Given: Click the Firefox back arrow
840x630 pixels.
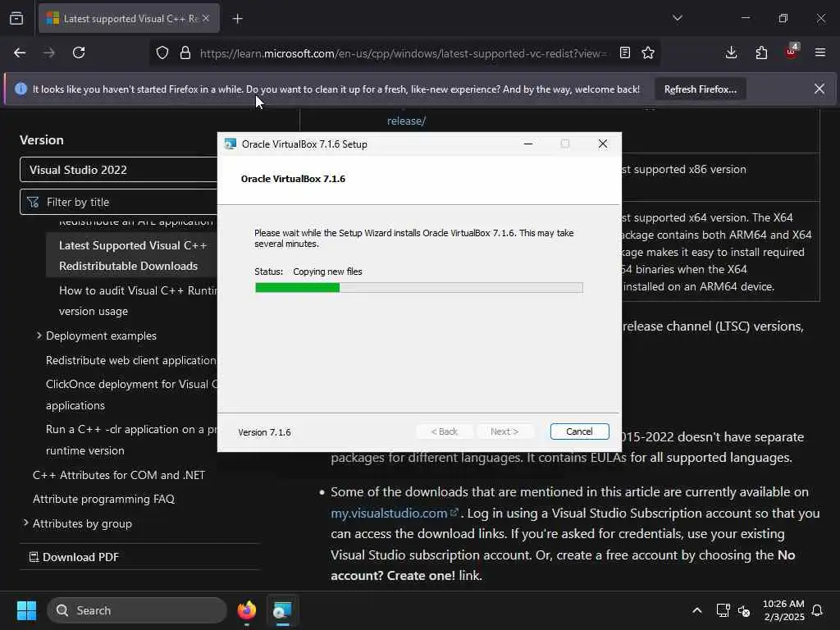Looking at the screenshot, I should click(x=20, y=52).
